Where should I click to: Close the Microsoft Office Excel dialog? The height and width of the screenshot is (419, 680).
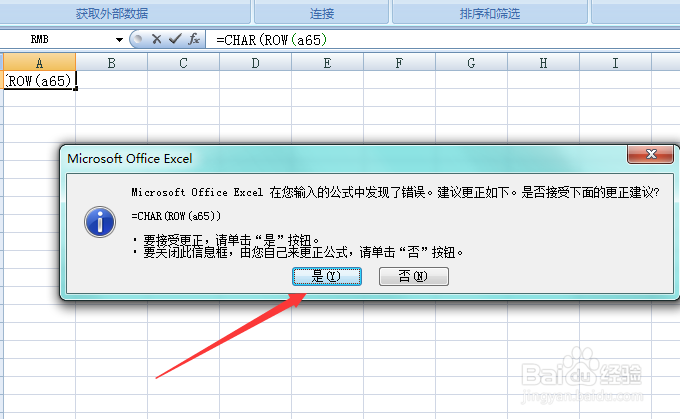[650, 154]
